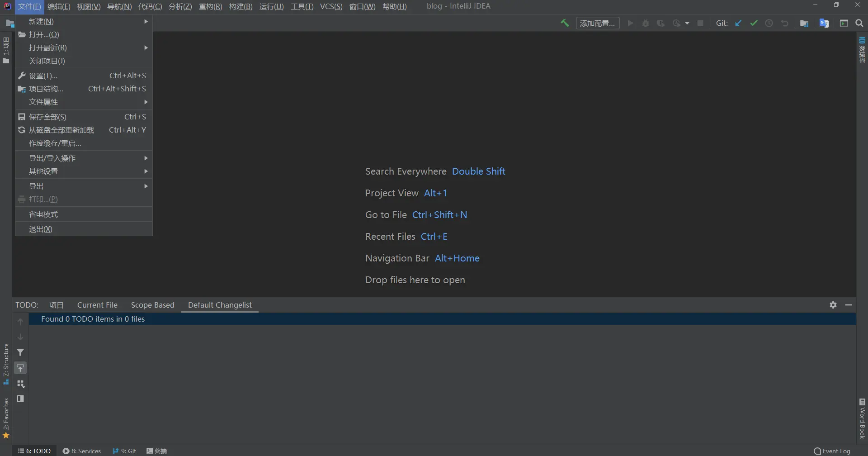Stop execution with the square stop icon

click(x=700, y=23)
